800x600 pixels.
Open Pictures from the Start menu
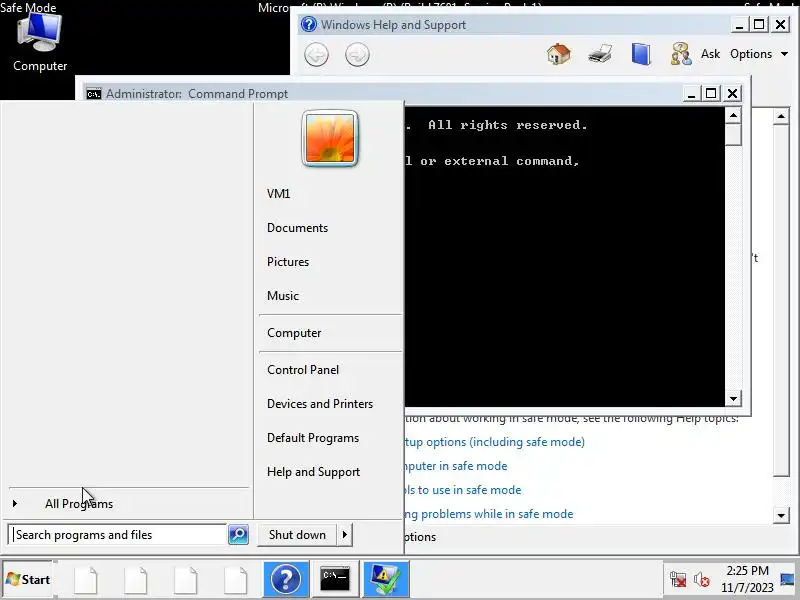coord(288,262)
